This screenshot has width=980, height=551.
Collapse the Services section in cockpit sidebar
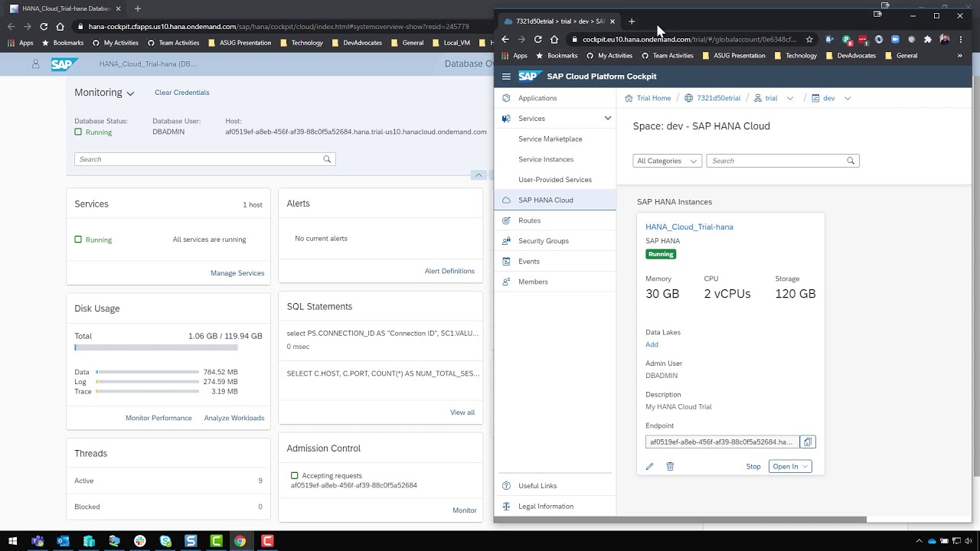[x=607, y=118]
